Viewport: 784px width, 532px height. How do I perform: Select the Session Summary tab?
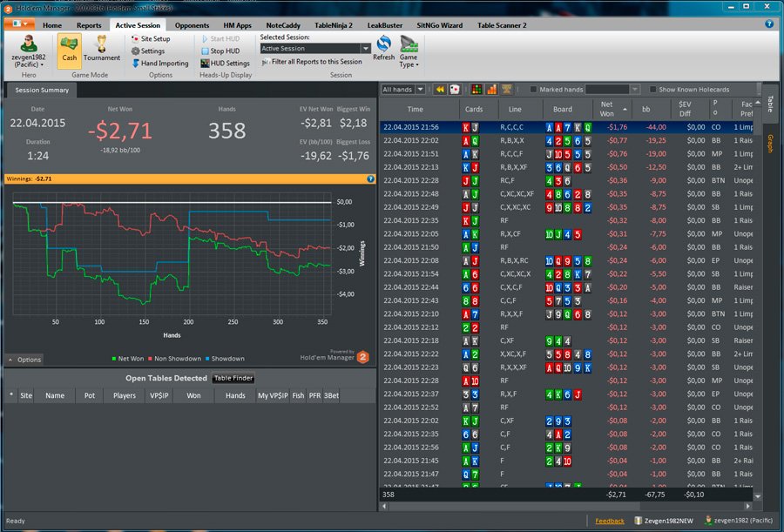point(42,90)
